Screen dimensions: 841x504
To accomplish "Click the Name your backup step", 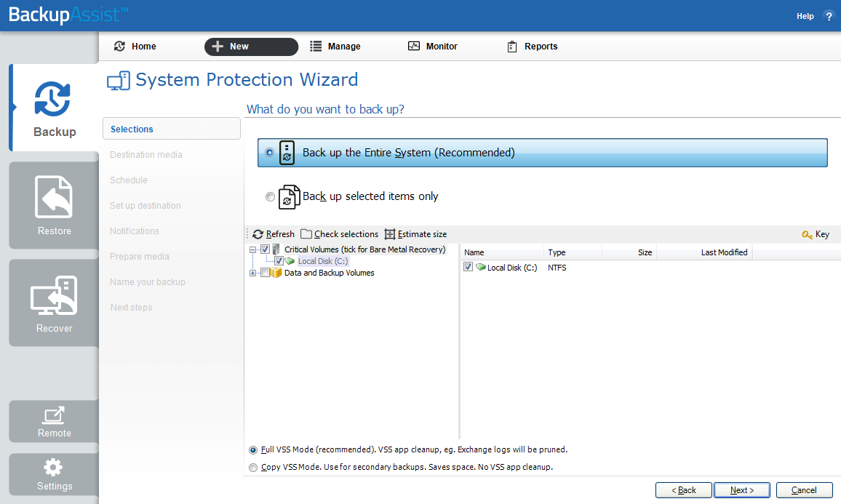I will coord(148,282).
